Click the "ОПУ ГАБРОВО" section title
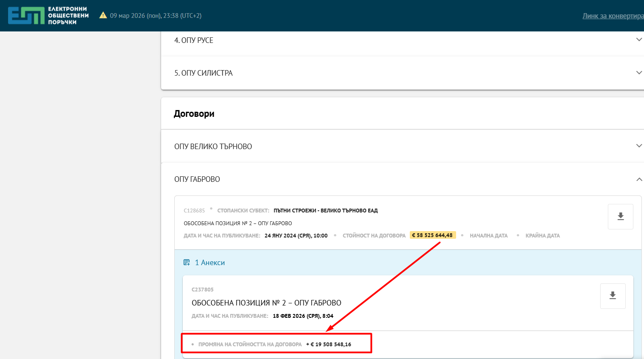 (x=197, y=179)
